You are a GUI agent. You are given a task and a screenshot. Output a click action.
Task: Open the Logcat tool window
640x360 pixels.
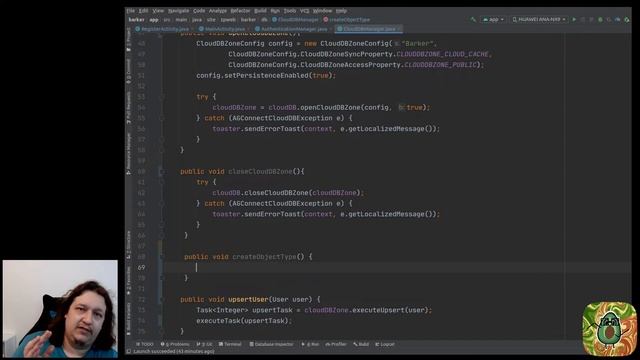(x=385, y=344)
